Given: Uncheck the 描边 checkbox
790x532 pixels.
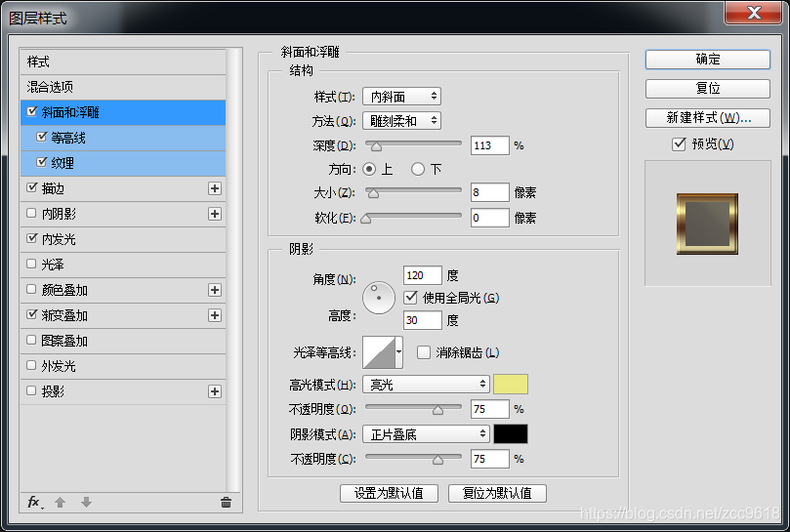Looking at the screenshot, I should (32, 187).
